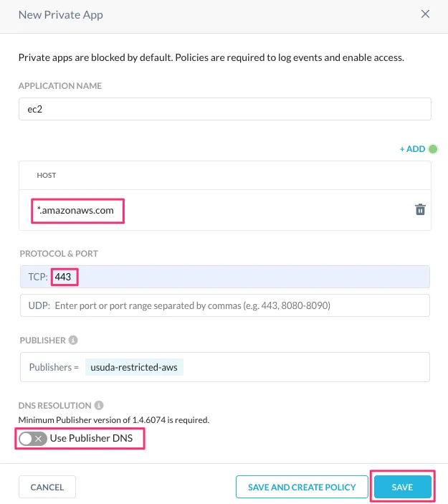This screenshot has width=448, height=504.
Task: Click the UDP port input
Action: tap(237, 305)
